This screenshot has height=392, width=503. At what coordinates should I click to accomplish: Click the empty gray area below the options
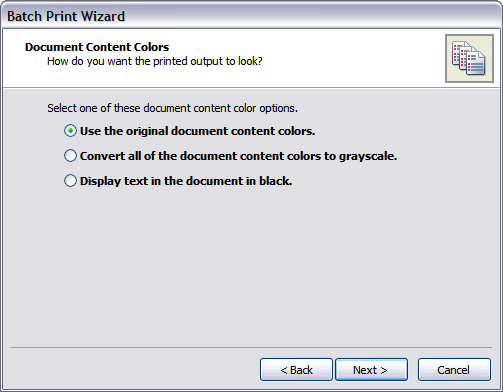click(251, 267)
